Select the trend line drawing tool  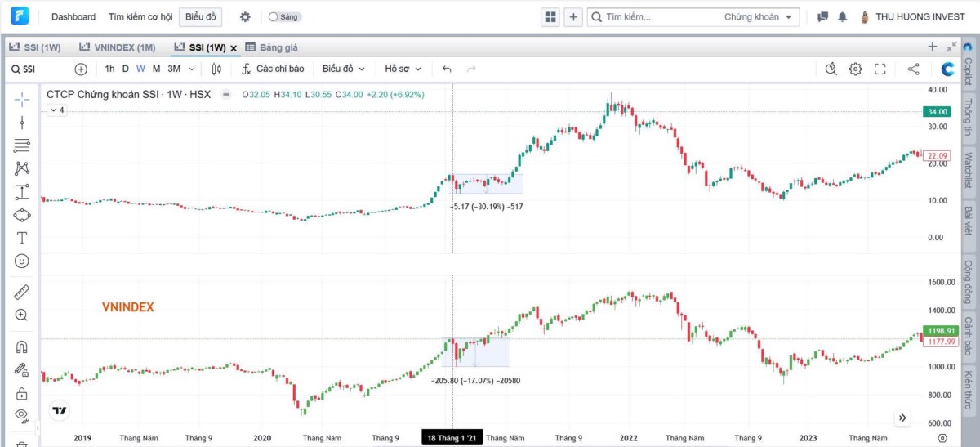coord(22,123)
